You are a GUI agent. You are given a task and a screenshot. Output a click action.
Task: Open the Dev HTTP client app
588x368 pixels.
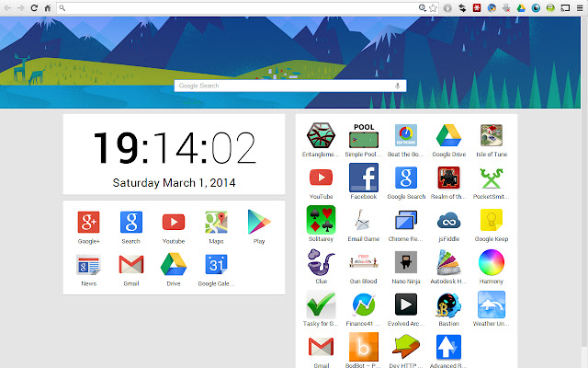click(x=406, y=347)
